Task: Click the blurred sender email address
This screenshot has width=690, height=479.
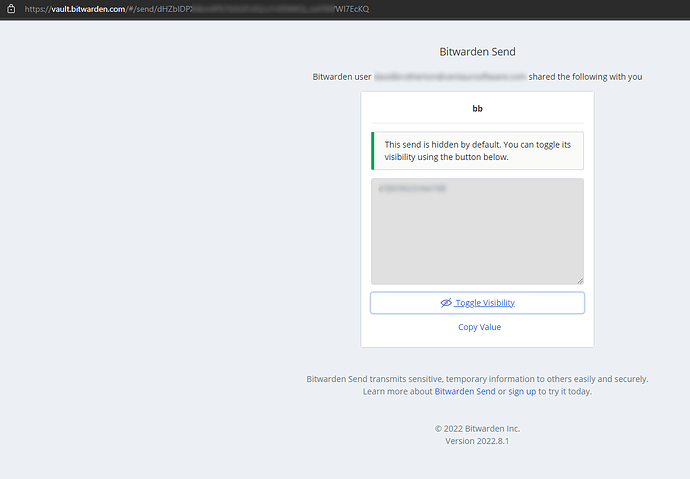Action: pyautogui.click(x=450, y=77)
